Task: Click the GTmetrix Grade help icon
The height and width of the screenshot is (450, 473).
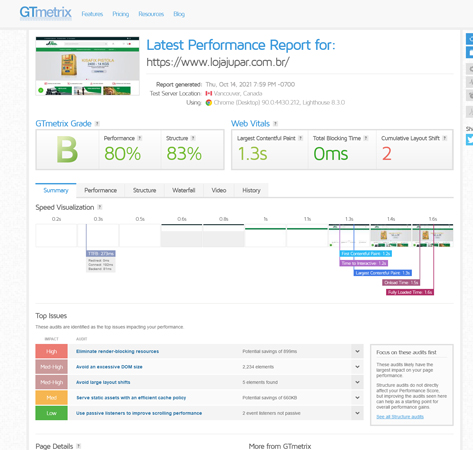Action: [x=97, y=124]
